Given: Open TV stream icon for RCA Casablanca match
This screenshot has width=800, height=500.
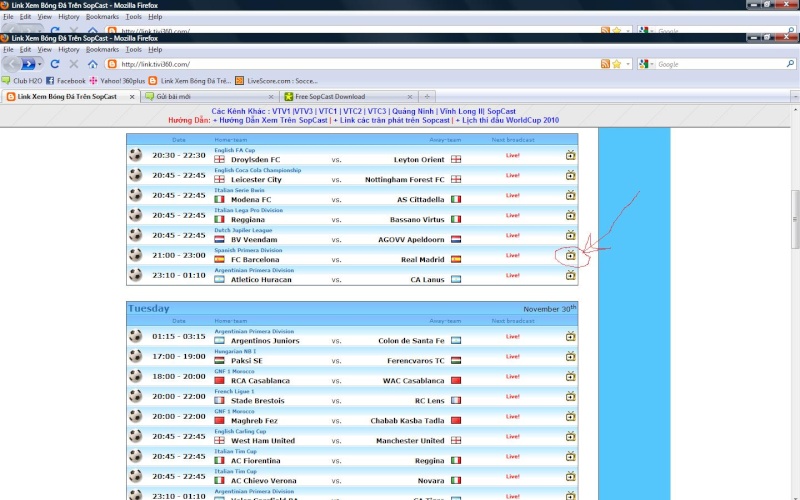Looking at the screenshot, I should tap(570, 376).
